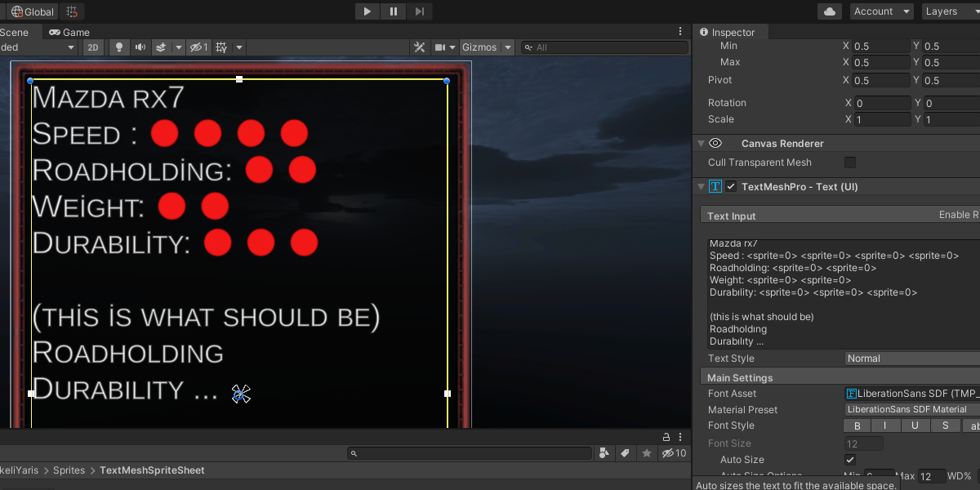The height and width of the screenshot is (490, 980).
Task: Toggle scene audio speaker icon
Action: pyautogui.click(x=140, y=47)
